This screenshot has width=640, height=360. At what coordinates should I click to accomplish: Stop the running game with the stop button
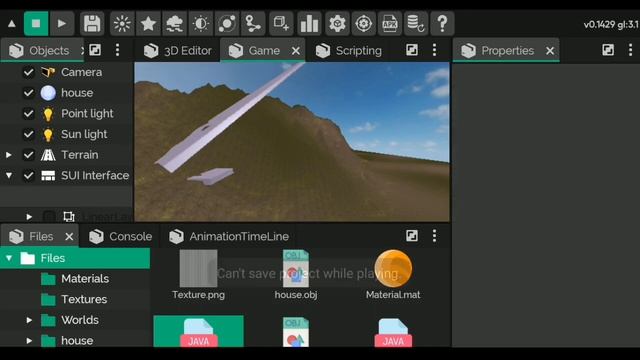36,24
